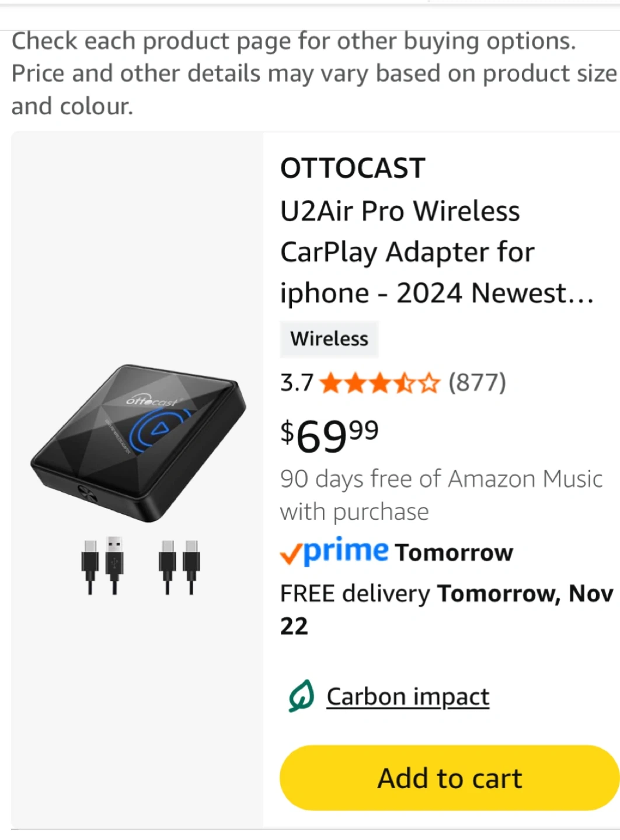Click the orange star rating icons

[379, 383]
